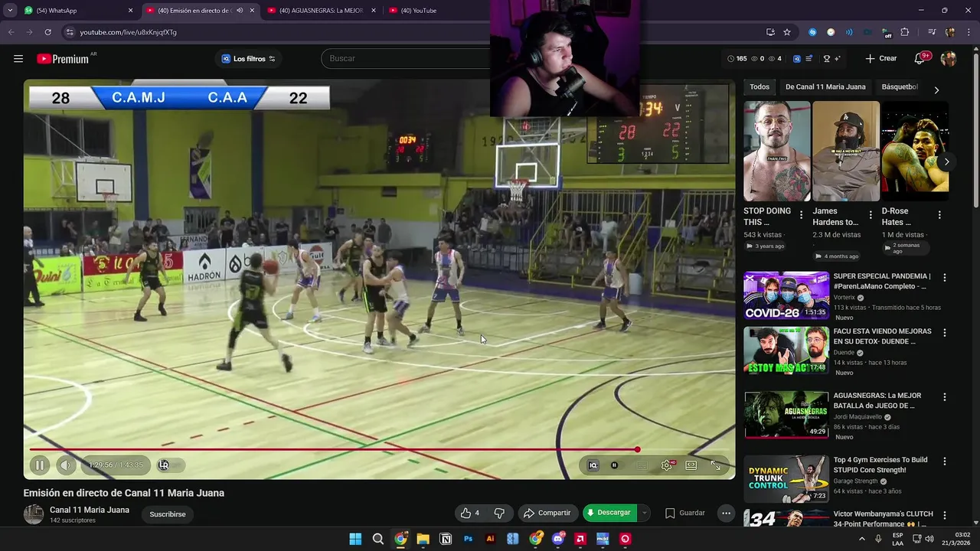Open 'Top 4 Gym Exercises' video title
This screenshot has width=980, height=551.
880,465
